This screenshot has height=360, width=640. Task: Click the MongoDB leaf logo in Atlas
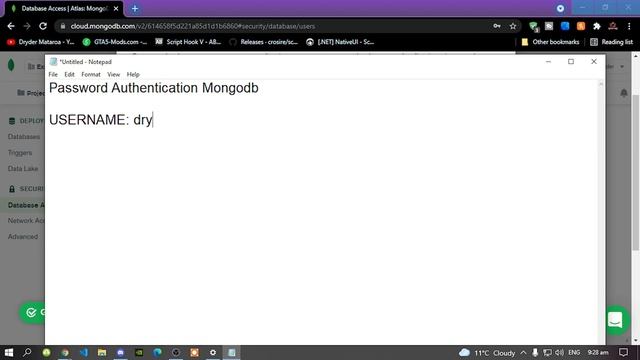click(11, 65)
